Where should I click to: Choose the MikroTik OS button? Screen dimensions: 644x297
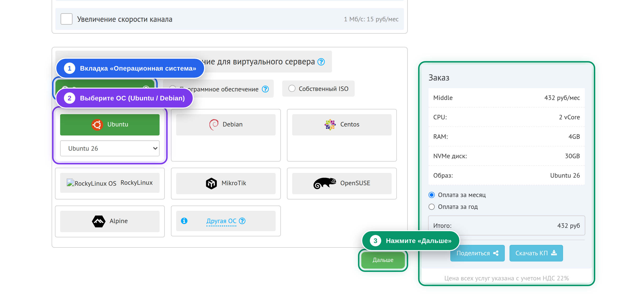click(x=226, y=184)
